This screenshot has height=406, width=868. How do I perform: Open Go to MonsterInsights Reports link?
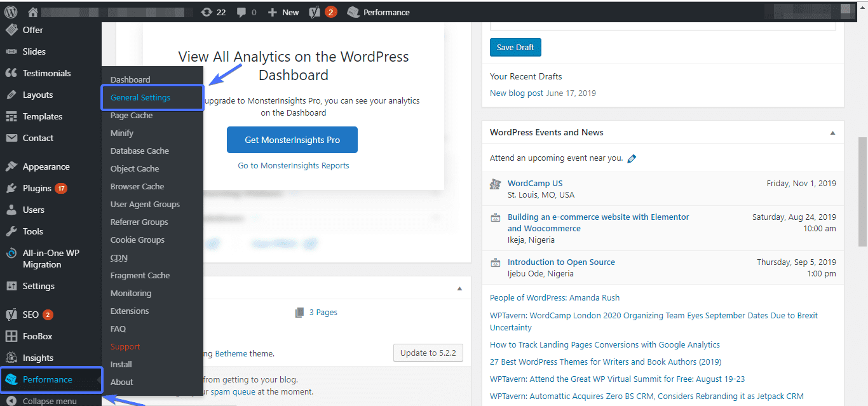[294, 165]
